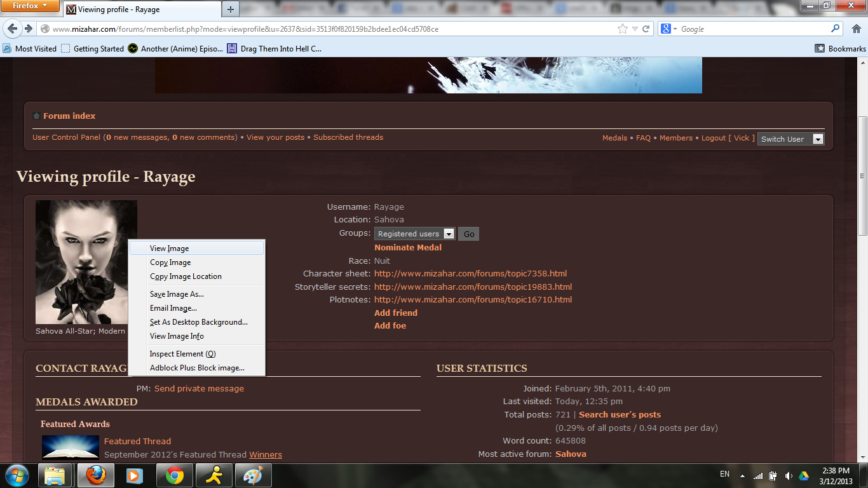
Task: Click the browser back arrow button
Action: (12, 29)
